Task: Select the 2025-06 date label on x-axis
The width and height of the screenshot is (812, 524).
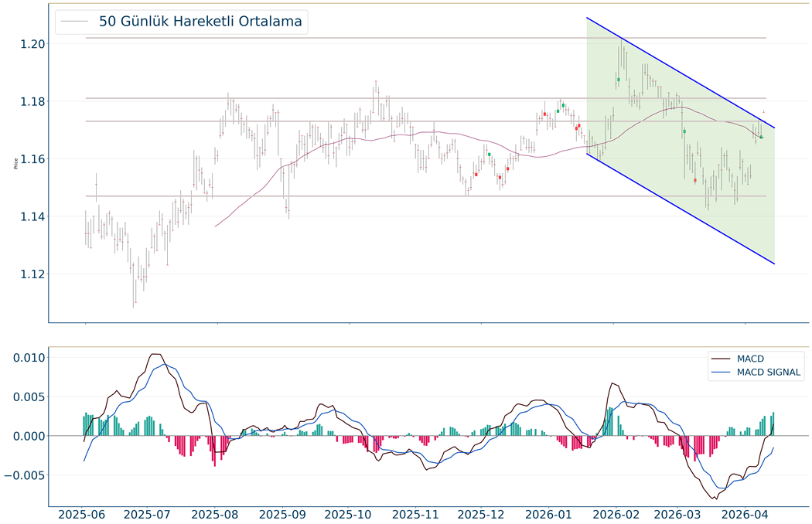Action: [x=81, y=513]
